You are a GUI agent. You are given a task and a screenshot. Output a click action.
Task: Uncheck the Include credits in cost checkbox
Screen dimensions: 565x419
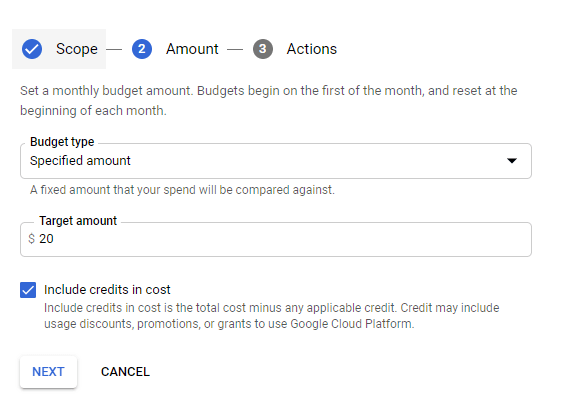coord(28,290)
